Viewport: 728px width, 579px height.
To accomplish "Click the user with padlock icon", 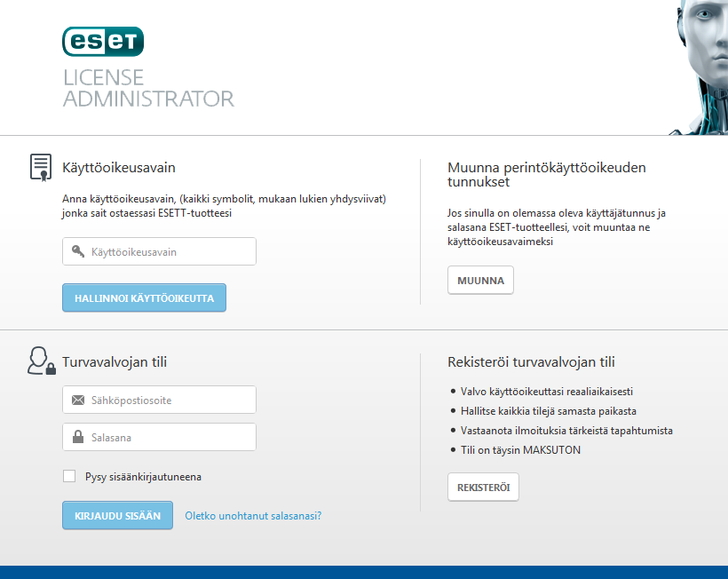I will click(42, 361).
